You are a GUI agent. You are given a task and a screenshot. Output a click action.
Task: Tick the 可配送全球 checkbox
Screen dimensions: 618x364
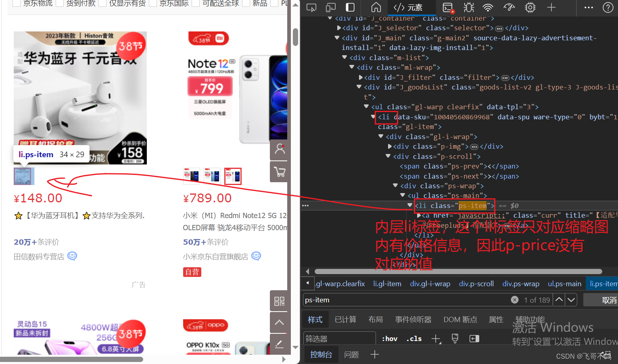(x=196, y=3)
